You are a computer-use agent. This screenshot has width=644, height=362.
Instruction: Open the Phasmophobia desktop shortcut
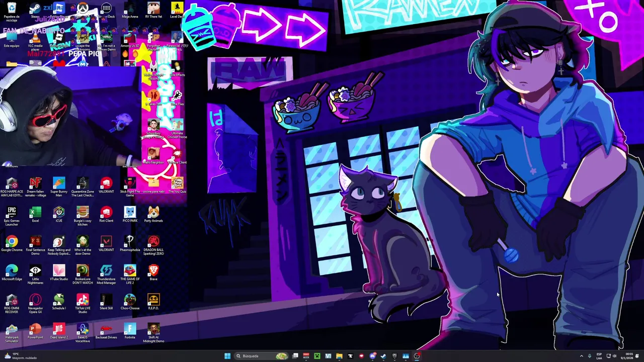(130, 244)
